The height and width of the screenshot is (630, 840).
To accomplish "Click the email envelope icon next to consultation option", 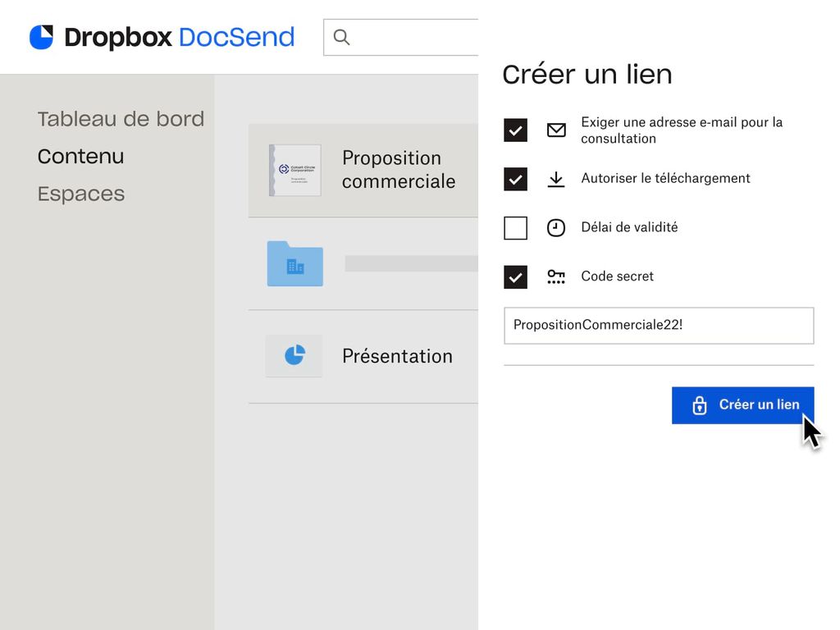I will tap(556, 130).
